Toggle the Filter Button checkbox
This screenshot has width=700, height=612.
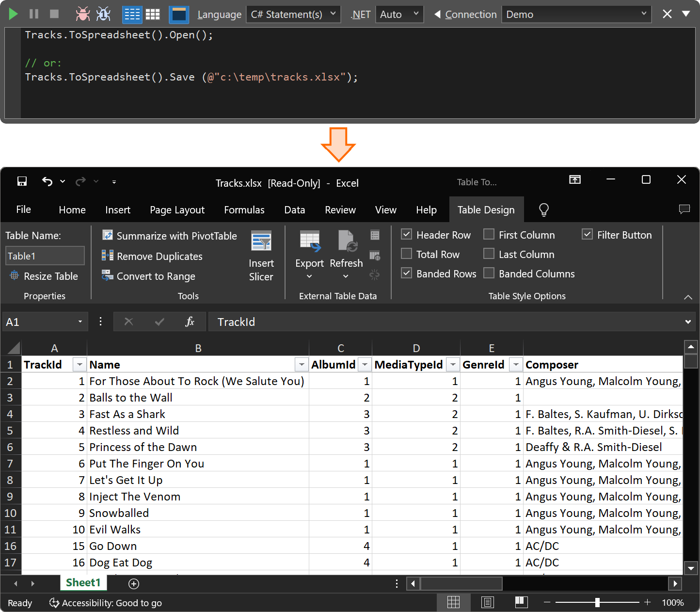pyautogui.click(x=588, y=235)
